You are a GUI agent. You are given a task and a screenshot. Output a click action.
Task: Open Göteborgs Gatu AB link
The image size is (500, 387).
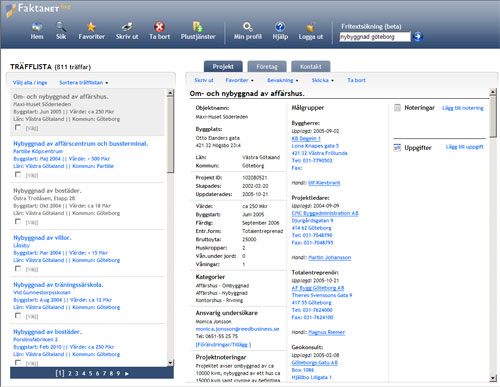point(315,362)
